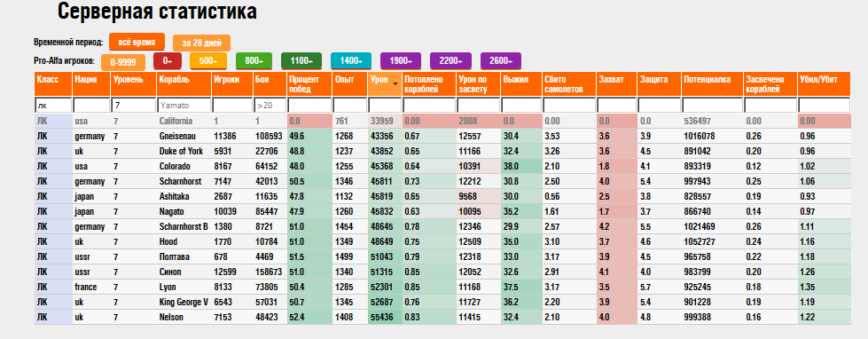Focus the Класс filter field containing 'лк'
The image size is (868, 339).
coord(54,105)
